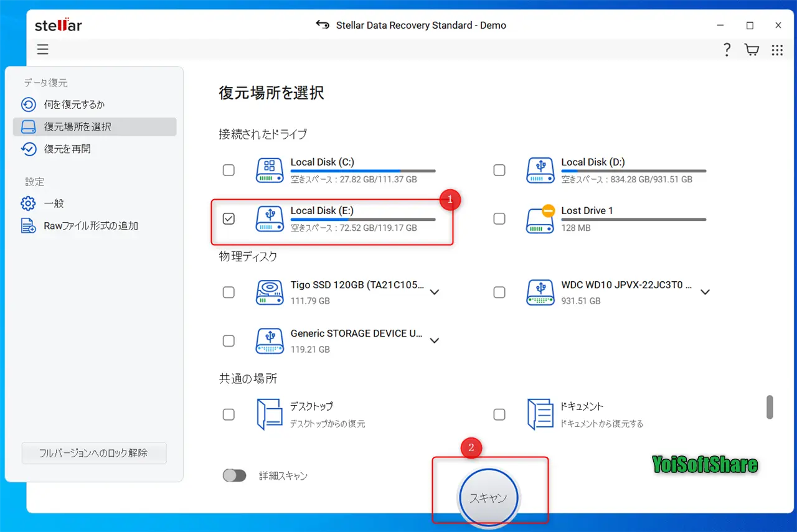This screenshot has width=797, height=532.
Task: Open 復元を再開 in the sidebar
Action: [95, 149]
